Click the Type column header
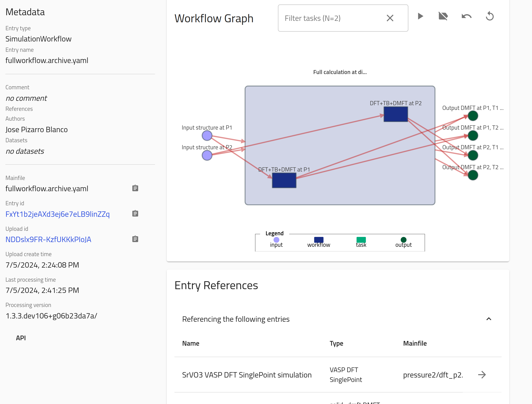Viewport: 532px width, 404px height. (336, 343)
